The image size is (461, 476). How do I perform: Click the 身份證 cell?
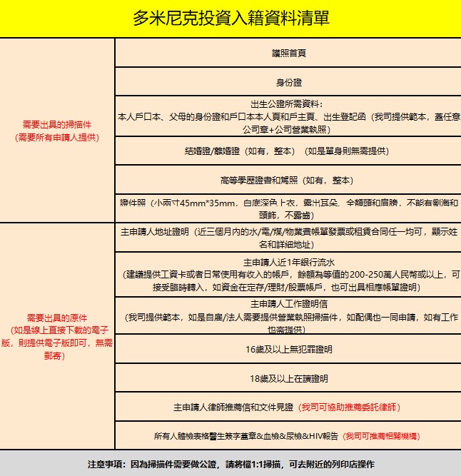[x=288, y=81]
